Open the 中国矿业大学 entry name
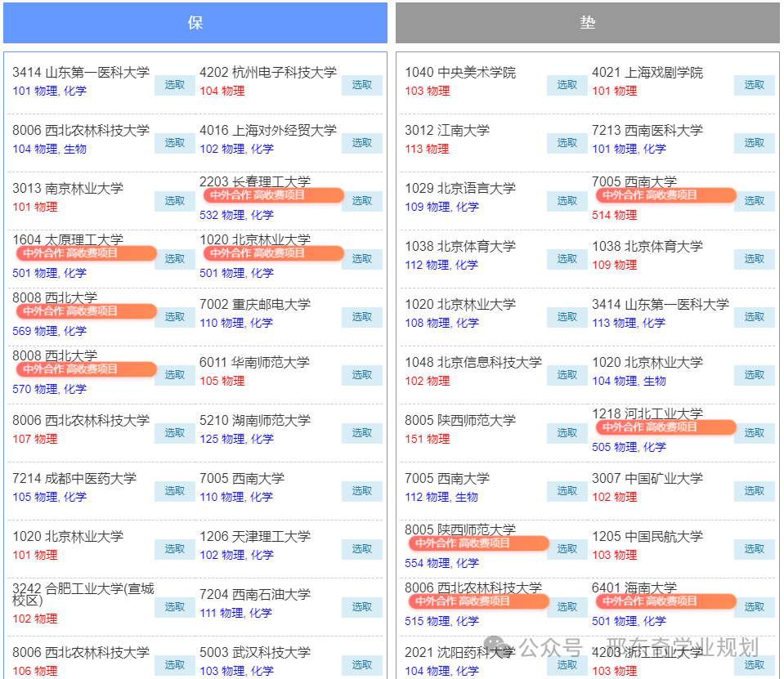Image resolution: width=784 pixels, height=679 pixels. (647, 479)
